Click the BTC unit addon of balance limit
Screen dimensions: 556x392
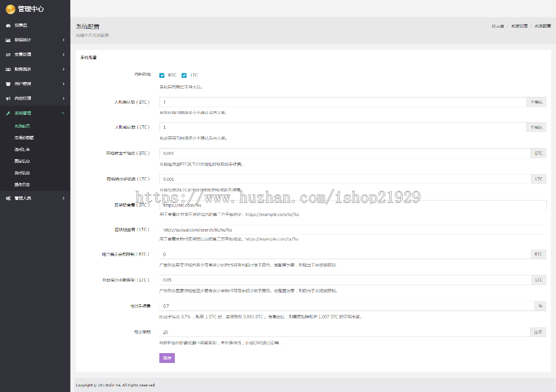click(538, 254)
